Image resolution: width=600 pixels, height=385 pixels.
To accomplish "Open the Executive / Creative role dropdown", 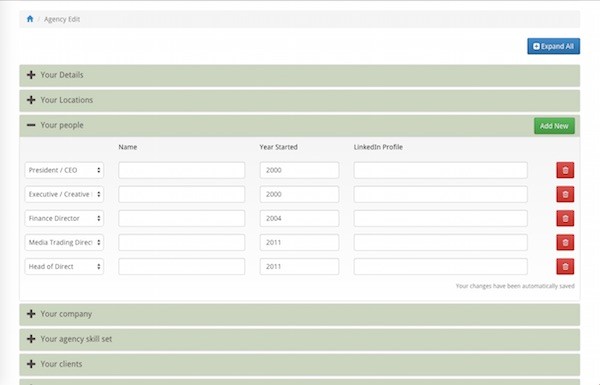I will (64, 194).
